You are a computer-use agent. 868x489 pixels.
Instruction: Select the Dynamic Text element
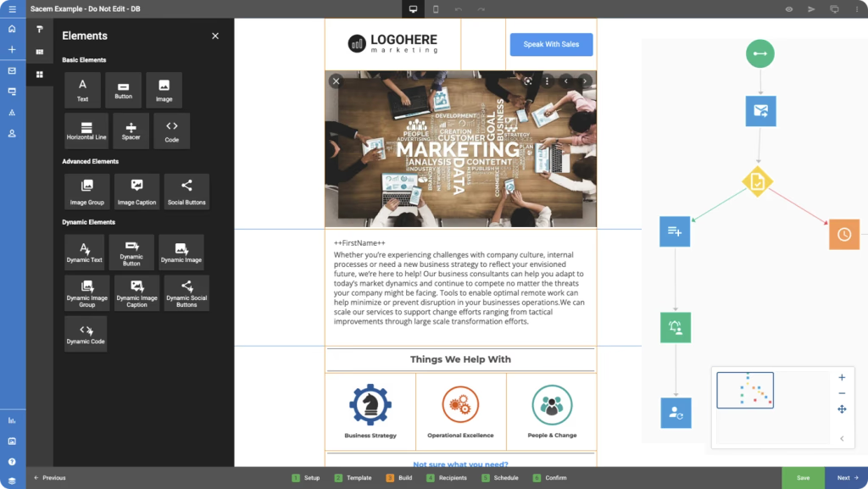click(x=84, y=253)
